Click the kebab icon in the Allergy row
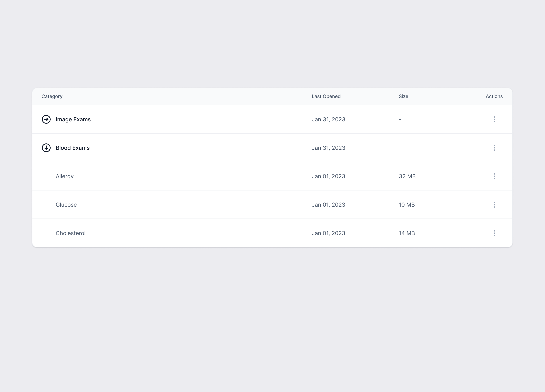The height and width of the screenshot is (392, 545). click(x=494, y=176)
